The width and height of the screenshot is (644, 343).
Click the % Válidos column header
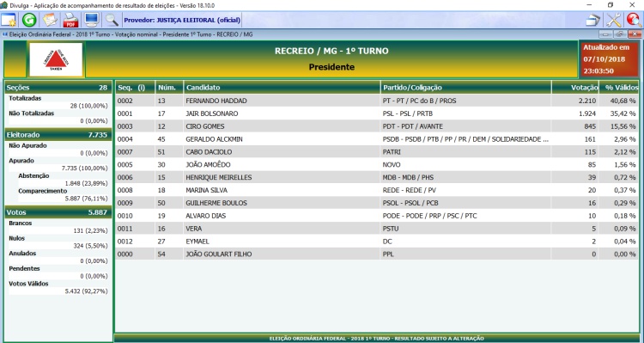tap(619, 87)
